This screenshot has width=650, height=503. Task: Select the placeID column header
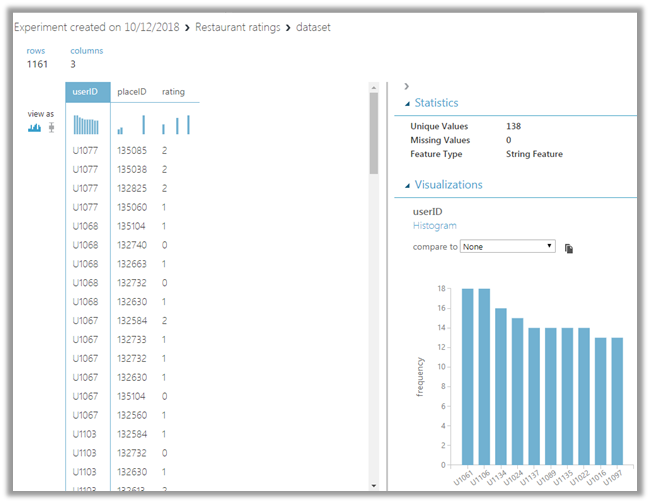coord(132,92)
